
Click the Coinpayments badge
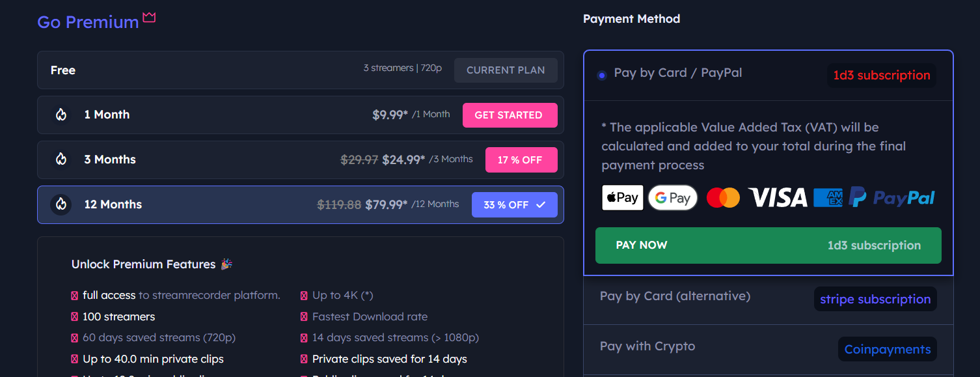pyautogui.click(x=887, y=350)
